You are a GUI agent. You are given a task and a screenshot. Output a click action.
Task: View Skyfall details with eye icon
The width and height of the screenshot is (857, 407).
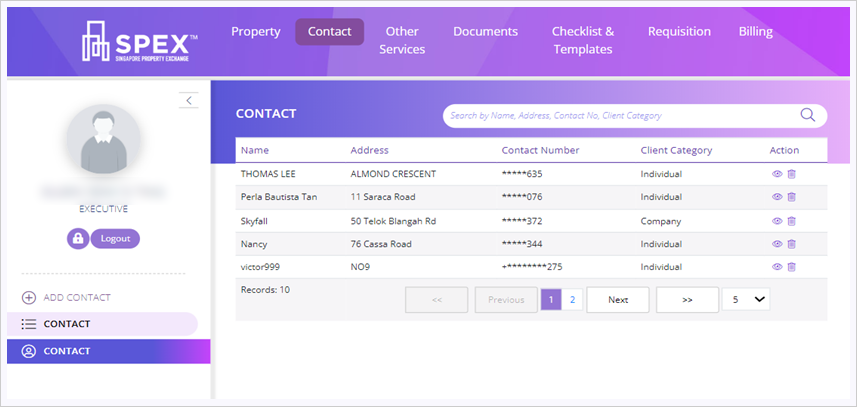pos(776,221)
